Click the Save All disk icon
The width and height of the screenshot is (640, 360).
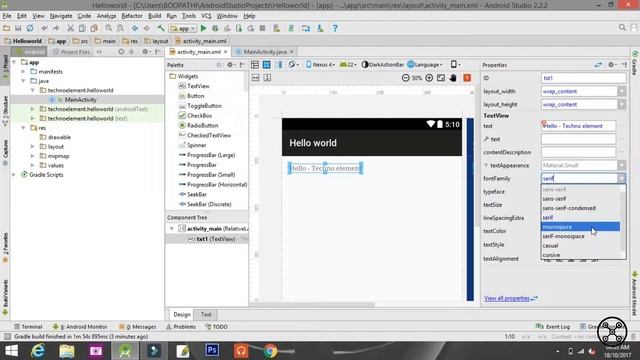click(18, 28)
